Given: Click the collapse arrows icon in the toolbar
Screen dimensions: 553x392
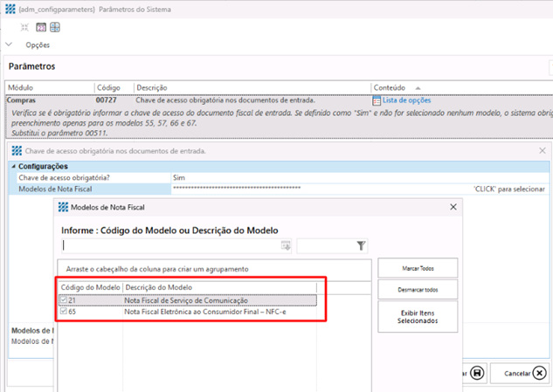Looking at the screenshot, I should coord(25,27).
